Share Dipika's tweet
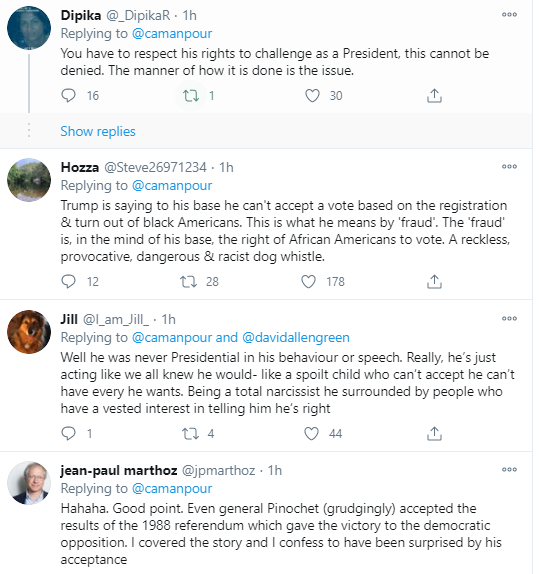Image resolution: width=539 pixels, height=574 pixels. [434, 96]
